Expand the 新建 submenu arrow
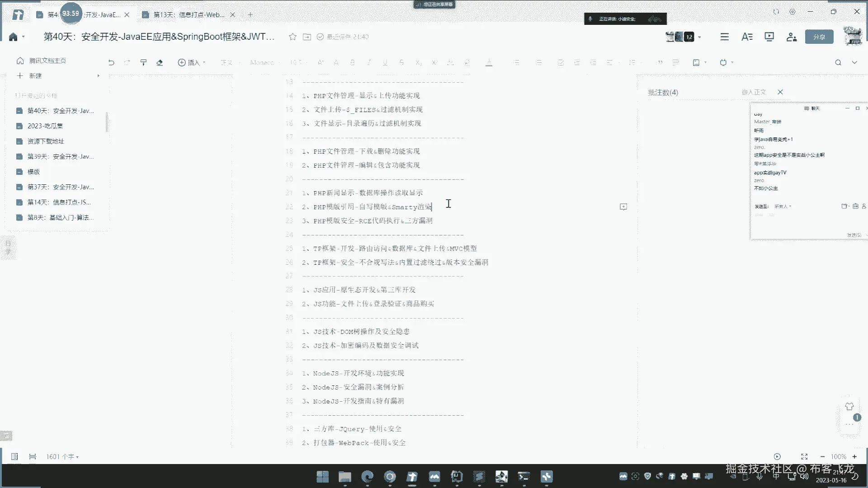The image size is (868, 488). coord(98,76)
